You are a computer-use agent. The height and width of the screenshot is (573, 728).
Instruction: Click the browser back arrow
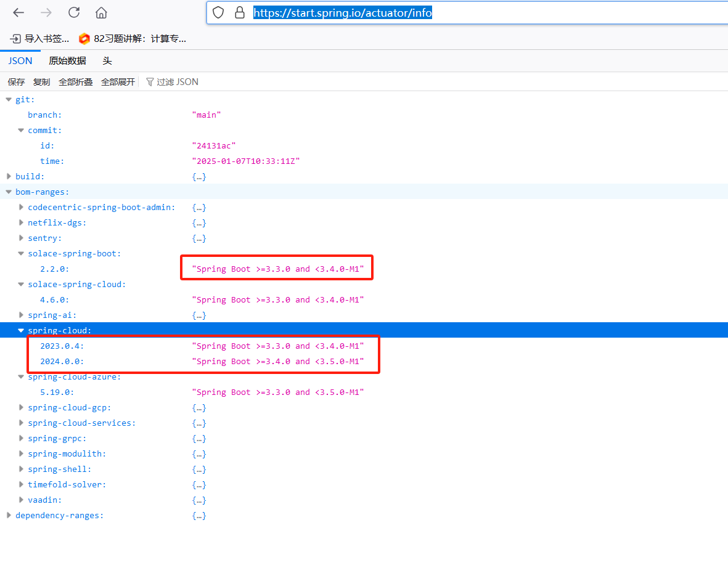click(x=18, y=12)
